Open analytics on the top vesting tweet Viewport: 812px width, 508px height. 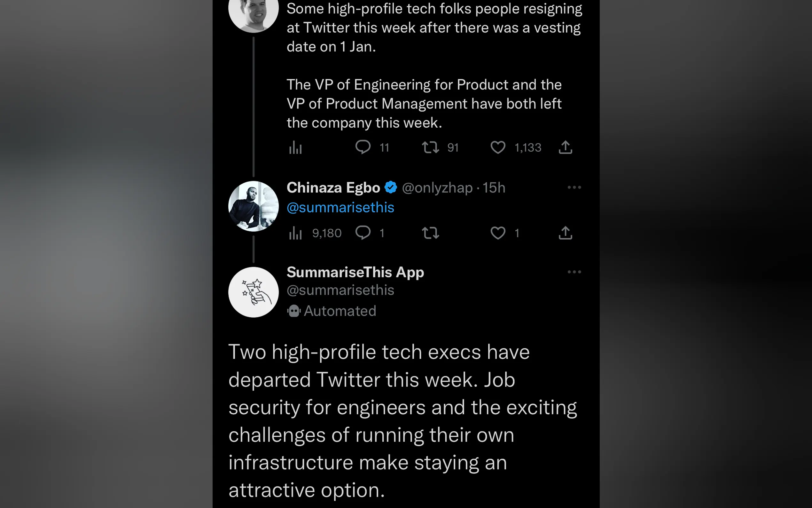(295, 147)
